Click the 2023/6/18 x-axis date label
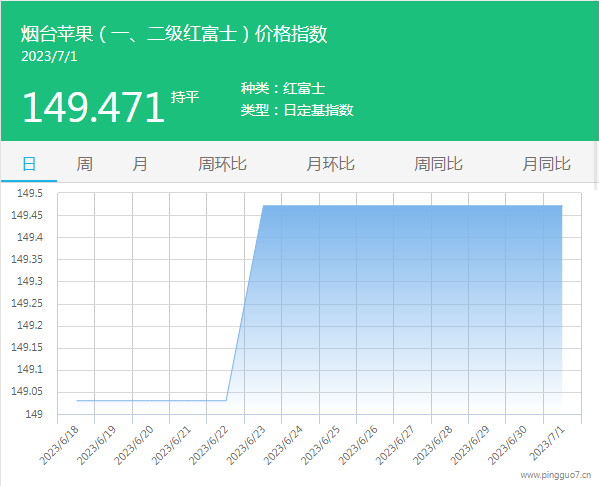The width and height of the screenshot is (599, 486). point(60,445)
